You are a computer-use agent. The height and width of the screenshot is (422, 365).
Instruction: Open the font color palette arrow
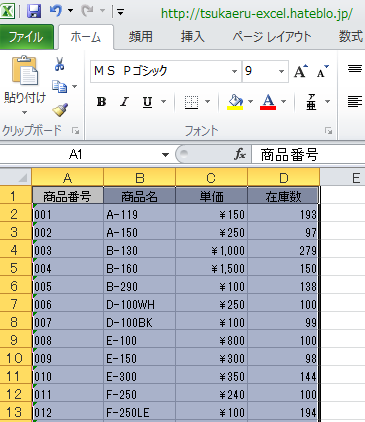pos(283,101)
